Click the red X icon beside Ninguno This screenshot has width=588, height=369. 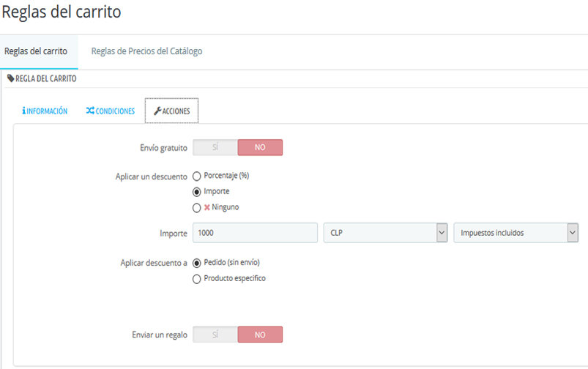[206, 207]
